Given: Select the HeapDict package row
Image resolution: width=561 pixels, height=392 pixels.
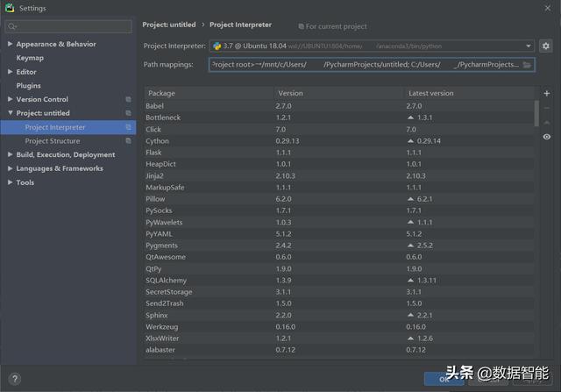Looking at the screenshot, I should (x=339, y=164).
